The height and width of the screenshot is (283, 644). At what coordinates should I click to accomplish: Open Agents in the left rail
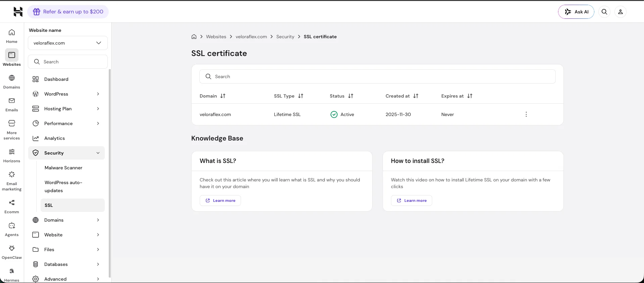[12, 229]
